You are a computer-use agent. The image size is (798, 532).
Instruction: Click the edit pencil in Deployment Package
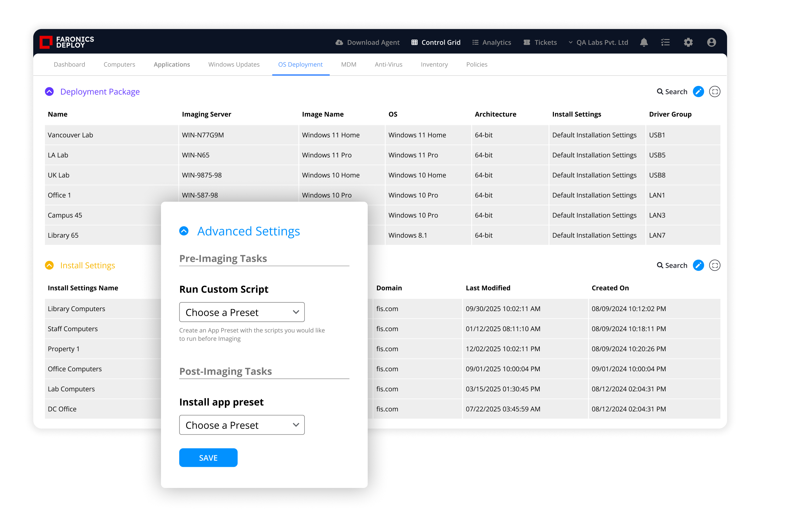click(x=698, y=92)
